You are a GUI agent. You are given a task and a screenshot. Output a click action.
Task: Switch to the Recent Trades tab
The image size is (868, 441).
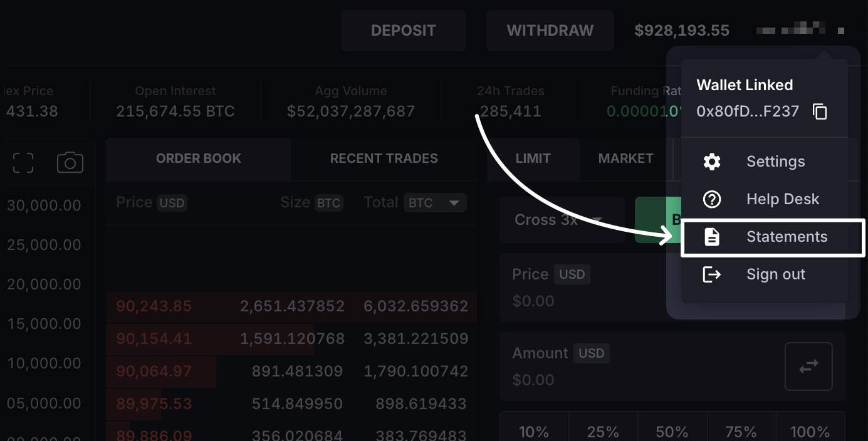tap(384, 158)
